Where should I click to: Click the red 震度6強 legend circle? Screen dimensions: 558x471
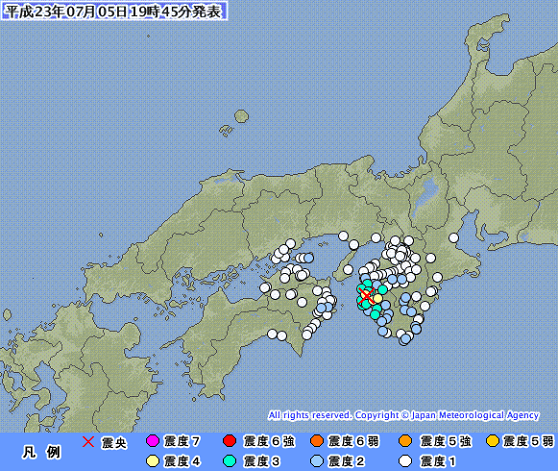tap(230, 441)
